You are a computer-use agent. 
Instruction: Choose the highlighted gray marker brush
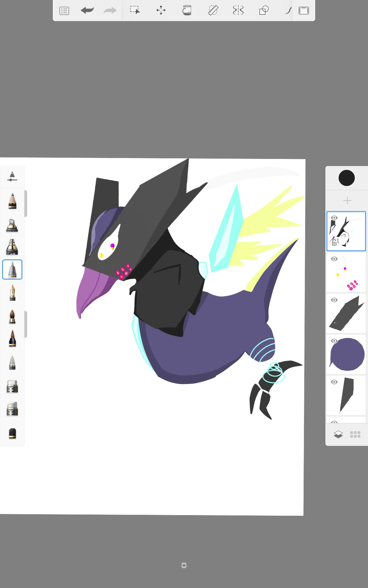point(12,269)
